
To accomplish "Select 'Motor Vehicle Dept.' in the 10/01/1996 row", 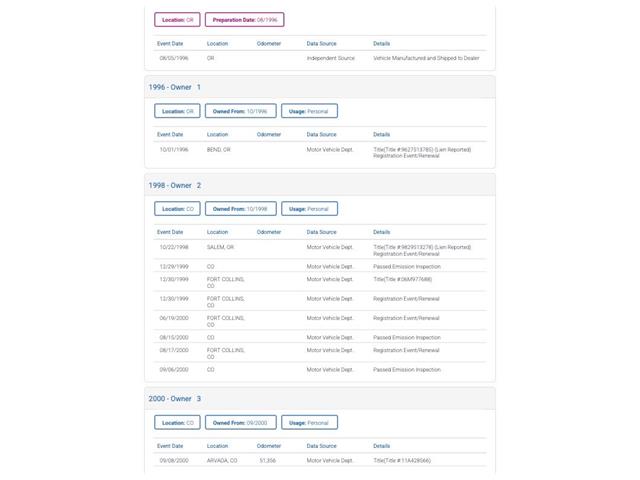I will click(x=330, y=149).
